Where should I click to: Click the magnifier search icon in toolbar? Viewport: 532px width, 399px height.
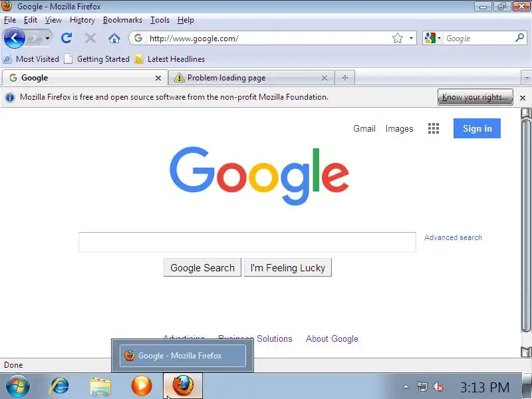(x=520, y=38)
